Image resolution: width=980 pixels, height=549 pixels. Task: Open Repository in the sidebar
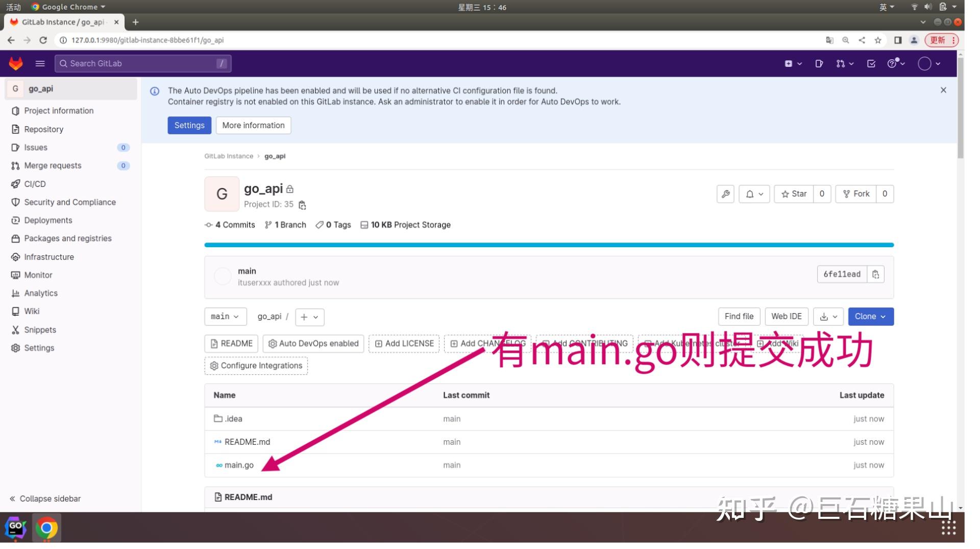coord(44,129)
